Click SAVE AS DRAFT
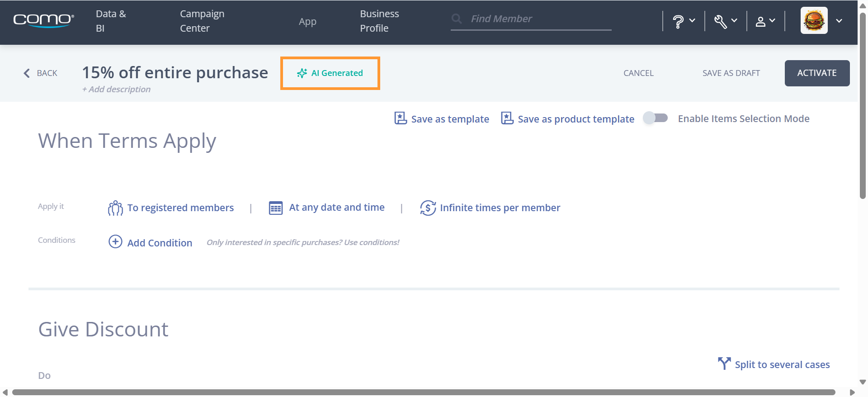868x397 pixels. point(731,73)
